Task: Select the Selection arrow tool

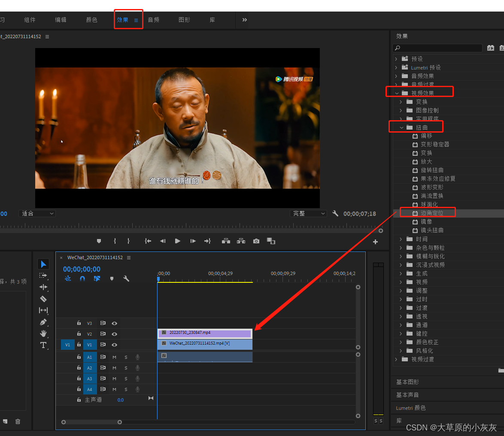Action: pyautogui.click(x=43, y=264)
